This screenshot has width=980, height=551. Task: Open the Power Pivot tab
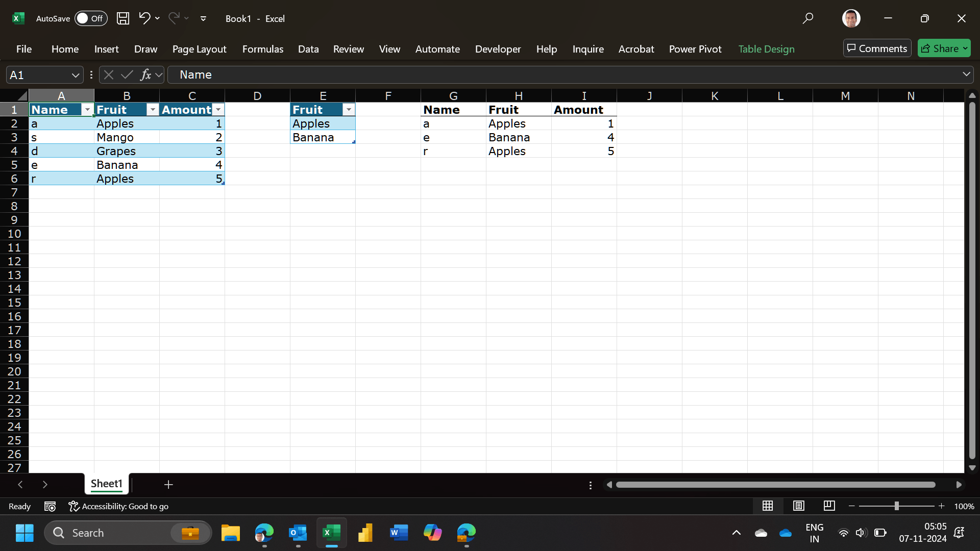click(695, 49)
